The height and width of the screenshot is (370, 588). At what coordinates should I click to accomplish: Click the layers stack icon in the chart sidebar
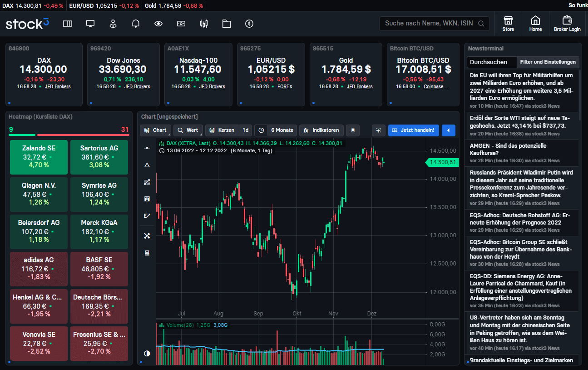pos(147,253)
